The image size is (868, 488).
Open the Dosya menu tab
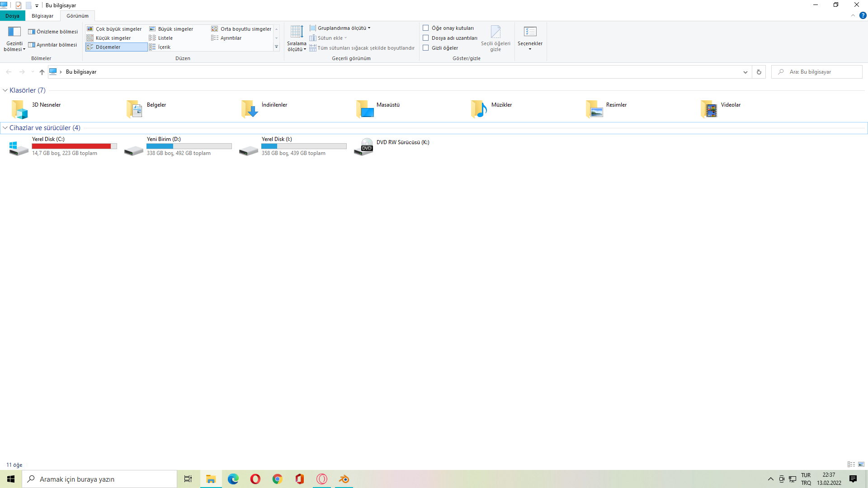[12, 16]
